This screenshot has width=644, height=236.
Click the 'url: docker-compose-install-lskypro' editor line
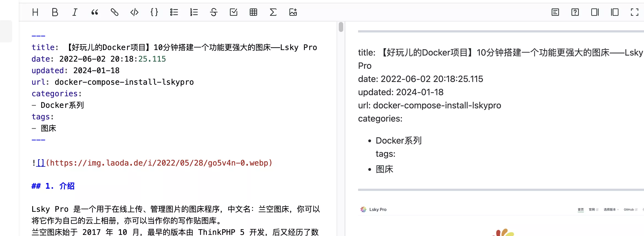113,82
